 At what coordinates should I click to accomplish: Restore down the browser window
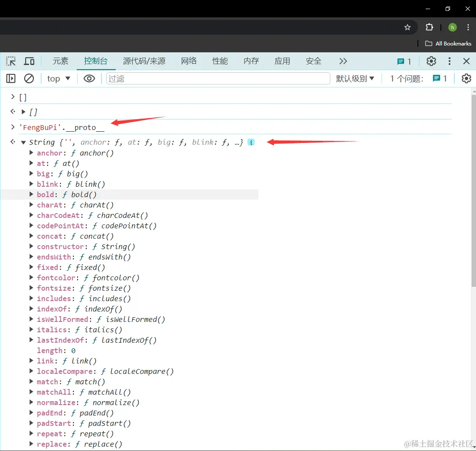point(447,9)
